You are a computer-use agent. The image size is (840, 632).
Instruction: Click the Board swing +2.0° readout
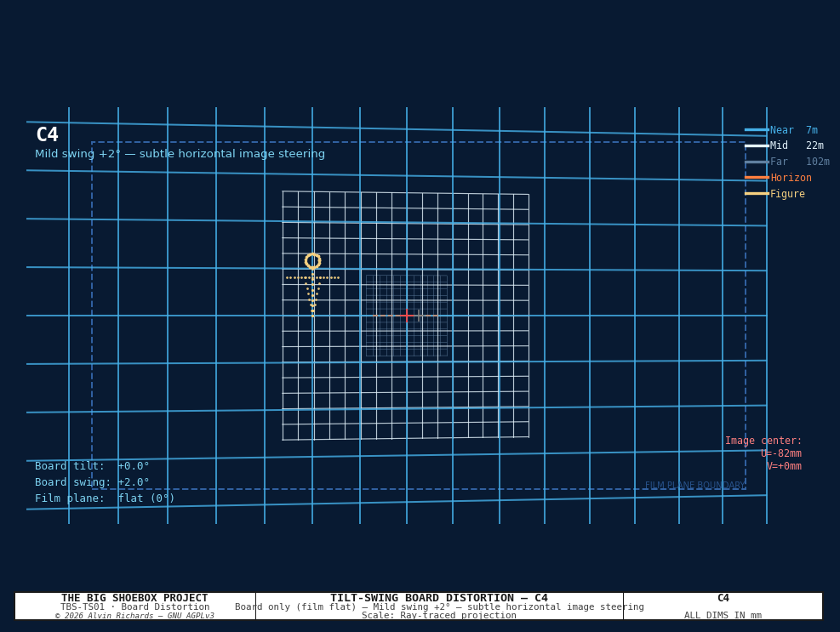(x=92, y=482)
